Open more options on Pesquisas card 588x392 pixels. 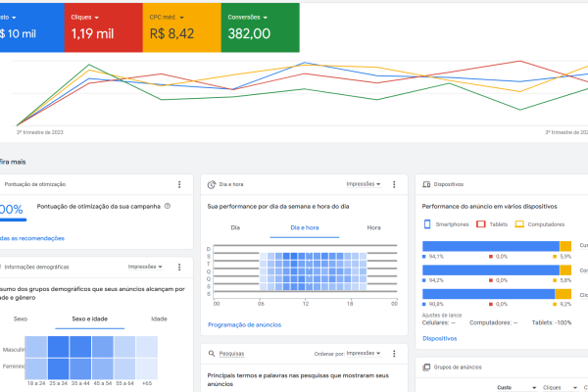click(394, 354)
